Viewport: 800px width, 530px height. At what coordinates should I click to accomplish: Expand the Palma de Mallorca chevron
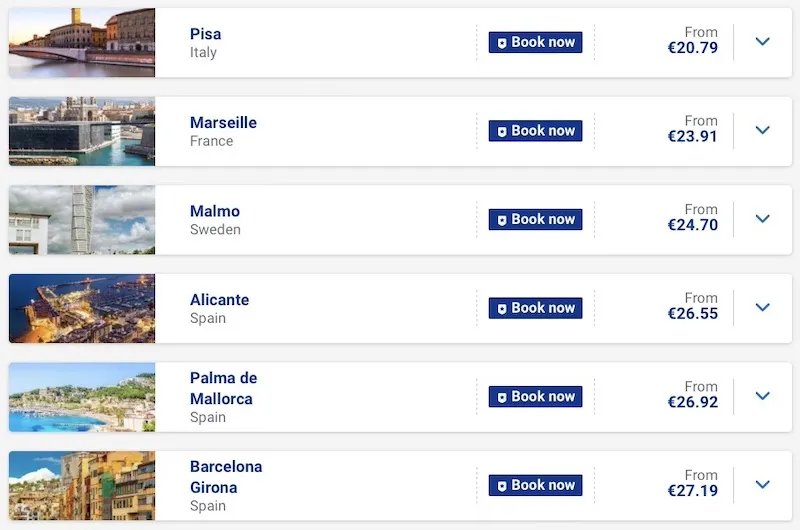tap(763, 396)
